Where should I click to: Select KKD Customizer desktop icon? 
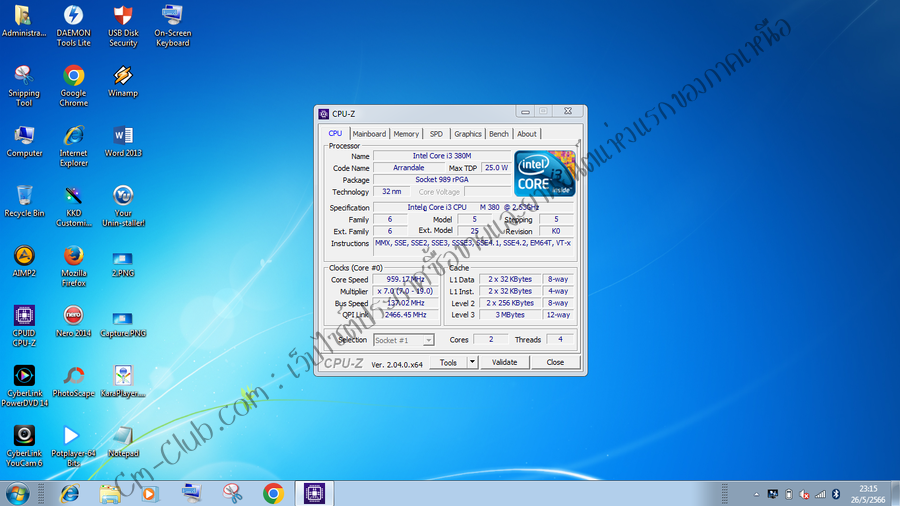click(73, 207)
